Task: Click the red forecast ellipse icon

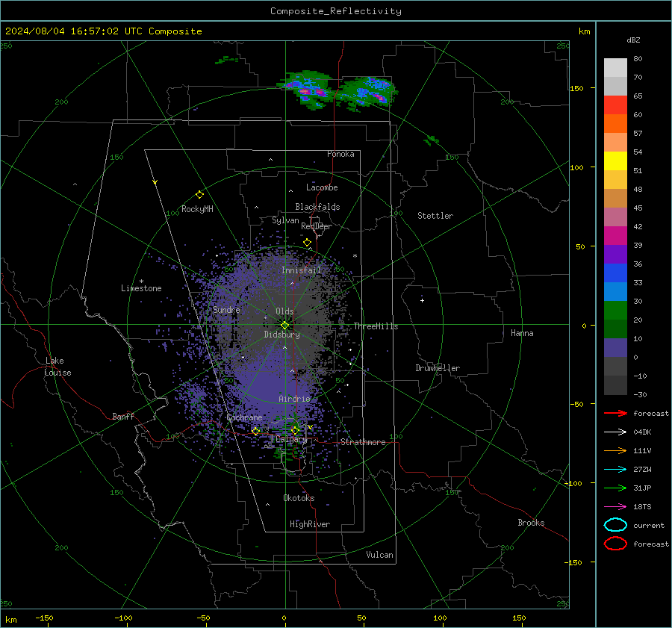Action: click(x=615, y=544)
